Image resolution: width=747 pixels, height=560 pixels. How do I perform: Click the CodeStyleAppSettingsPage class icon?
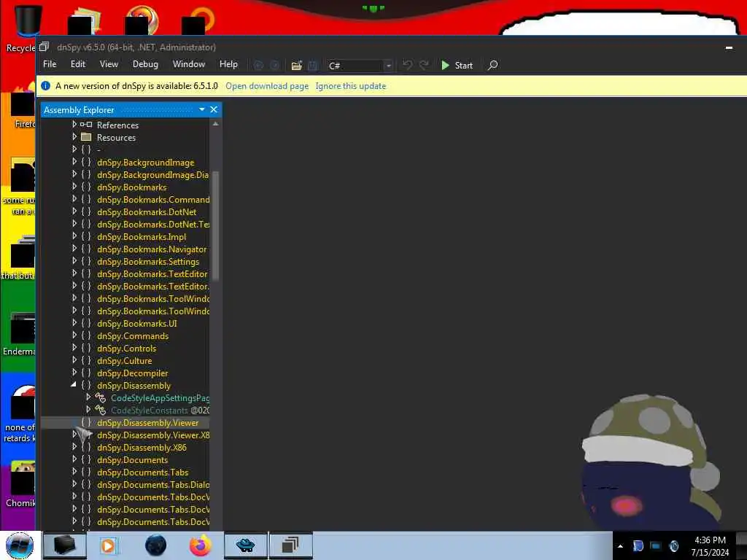click(100, 397)
